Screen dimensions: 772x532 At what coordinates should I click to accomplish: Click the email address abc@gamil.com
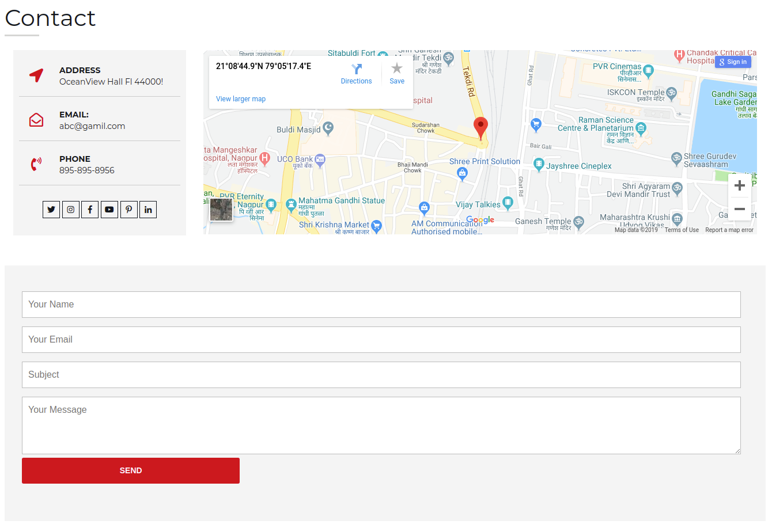(92, 126)
